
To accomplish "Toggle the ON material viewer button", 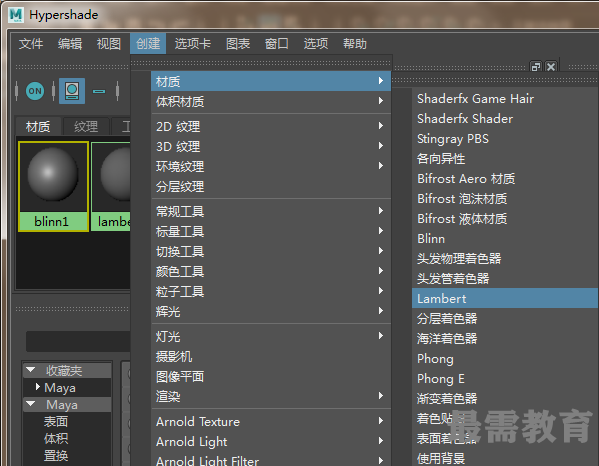I will 35,91.
